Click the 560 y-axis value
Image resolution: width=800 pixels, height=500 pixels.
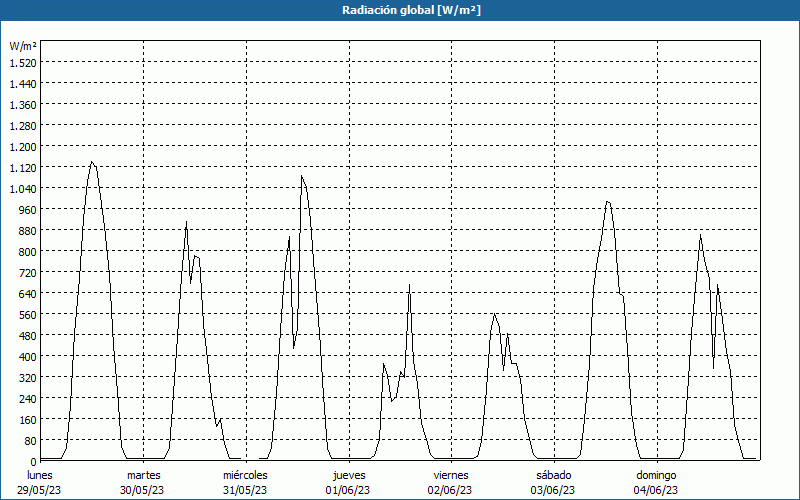click(29, 314)
